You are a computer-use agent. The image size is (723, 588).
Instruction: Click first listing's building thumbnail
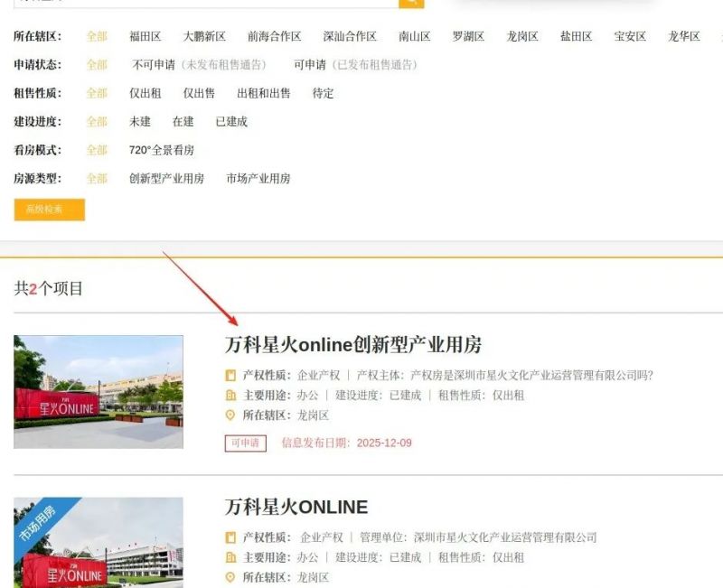coord(99,392)
